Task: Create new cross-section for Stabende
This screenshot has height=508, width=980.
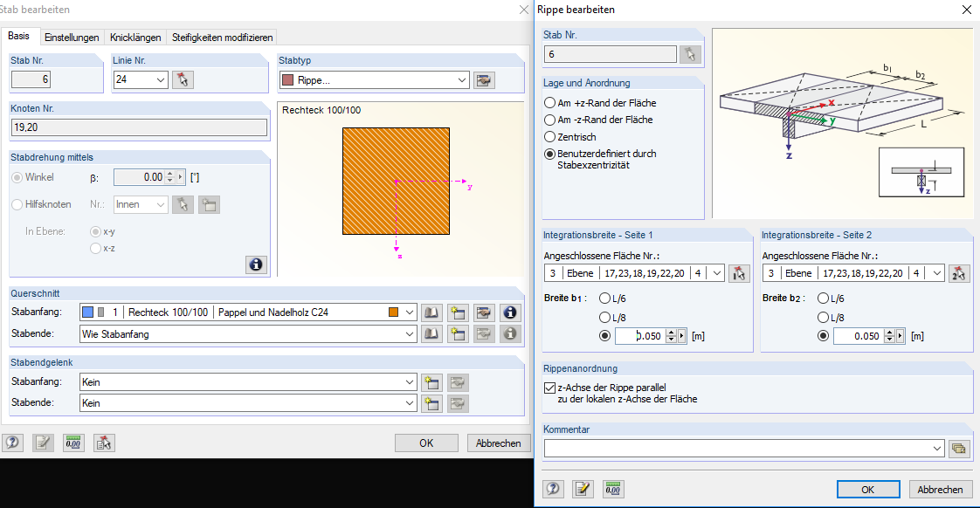Action: pyautogui.click(x=458, y=333)
